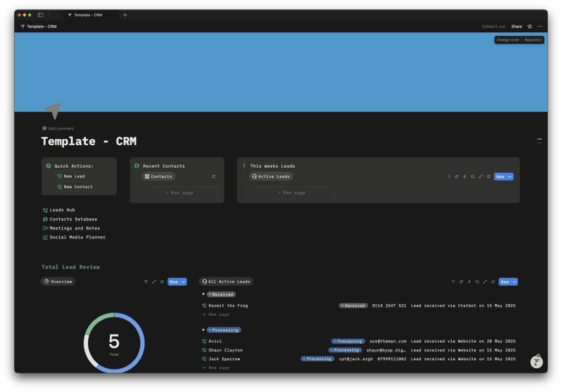Click the paper plane page icon
The width and height of the screenshot is (562, 392).
pos(52,110)
